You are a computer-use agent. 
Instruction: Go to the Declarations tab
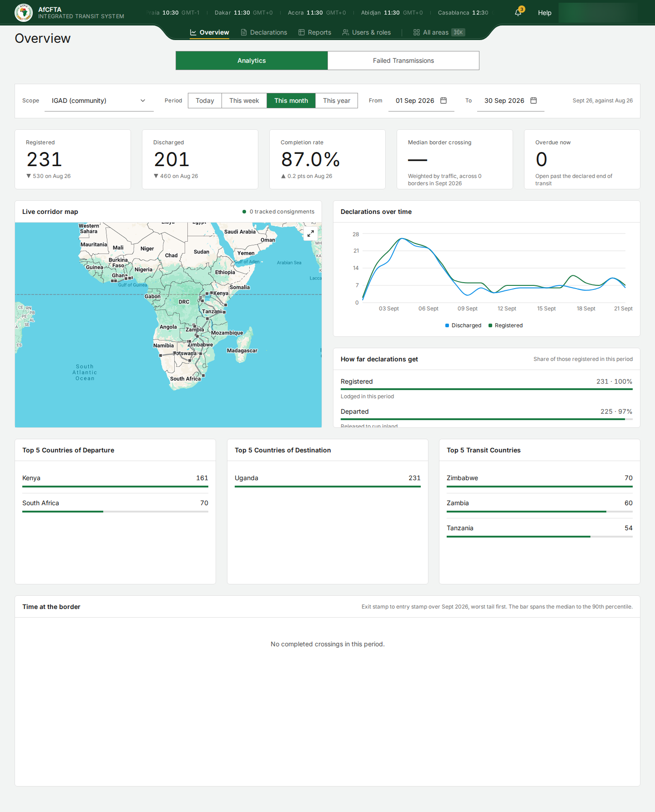tap(264, 32)
